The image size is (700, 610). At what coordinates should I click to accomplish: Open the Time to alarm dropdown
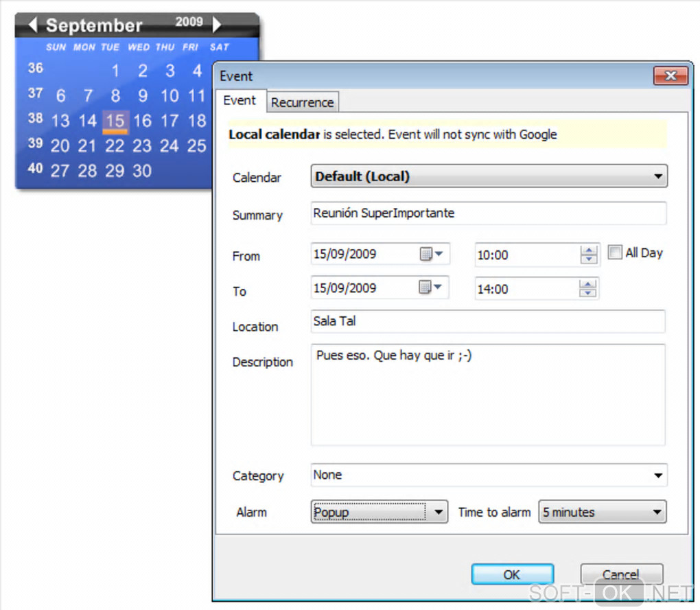click(x=657, y=512)
